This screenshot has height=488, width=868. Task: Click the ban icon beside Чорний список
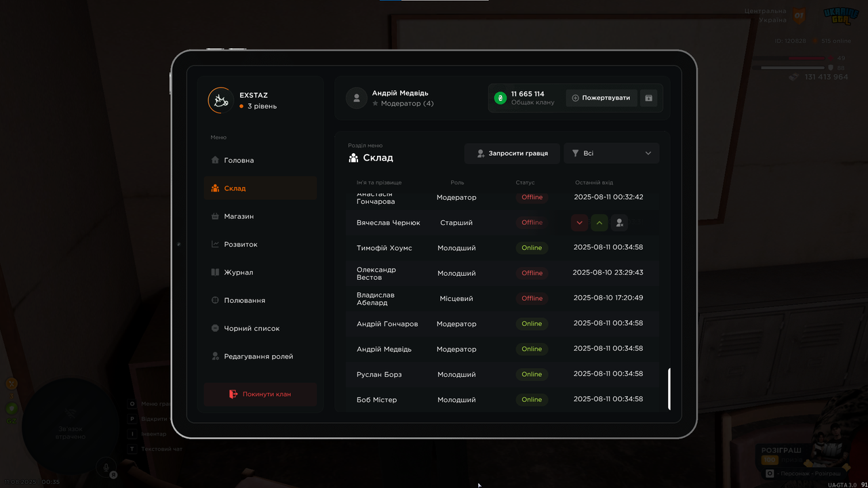(x=215, y=328)
